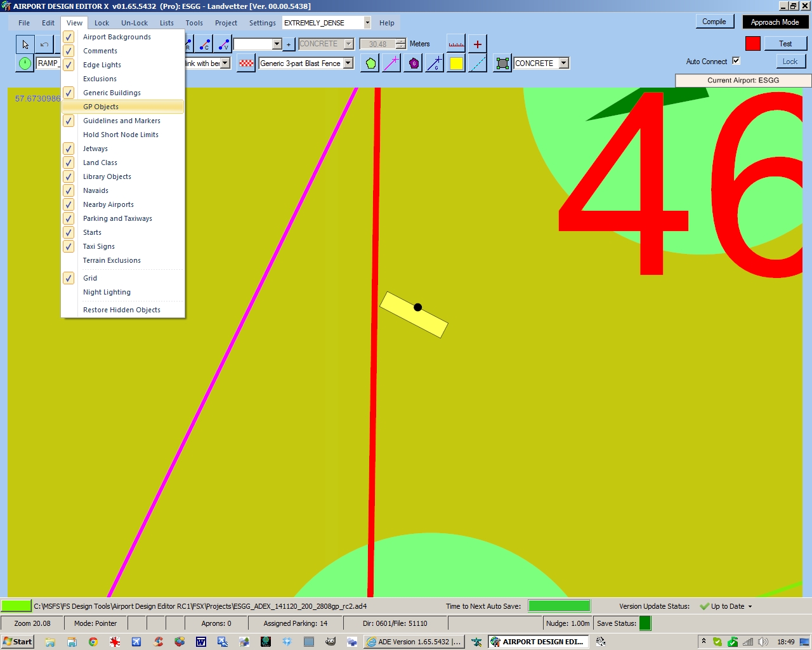Click the green circle clock icon

coord(25,63)
